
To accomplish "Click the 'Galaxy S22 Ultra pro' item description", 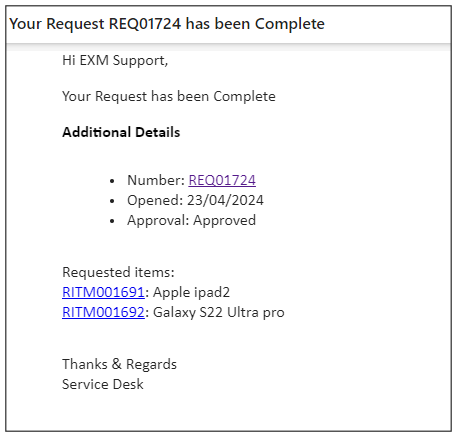I will click(x=219, y=313).
